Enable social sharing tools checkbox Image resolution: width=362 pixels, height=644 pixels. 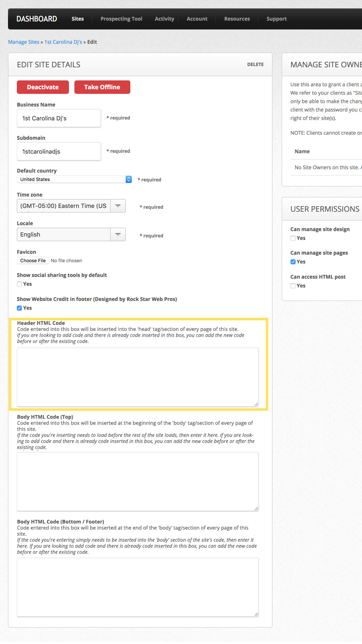19,284
